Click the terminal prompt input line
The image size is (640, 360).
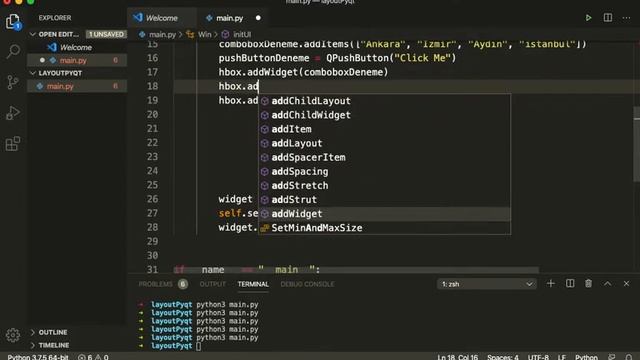pyautogui.click(x=198, y=346)
